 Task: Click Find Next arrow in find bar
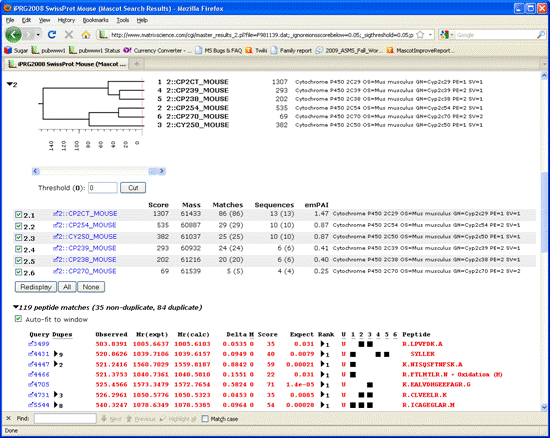pos(111,419)
